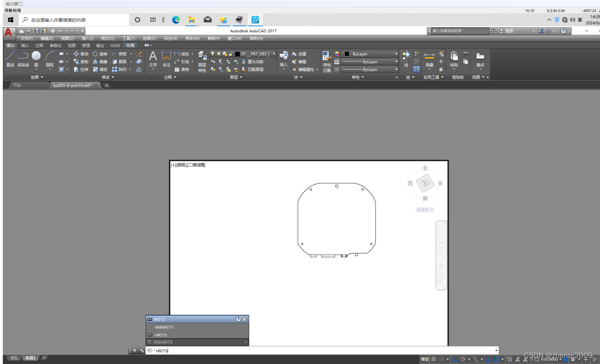Toggle grid display in status bar
The image size is (600, 364).
point(434,359)
